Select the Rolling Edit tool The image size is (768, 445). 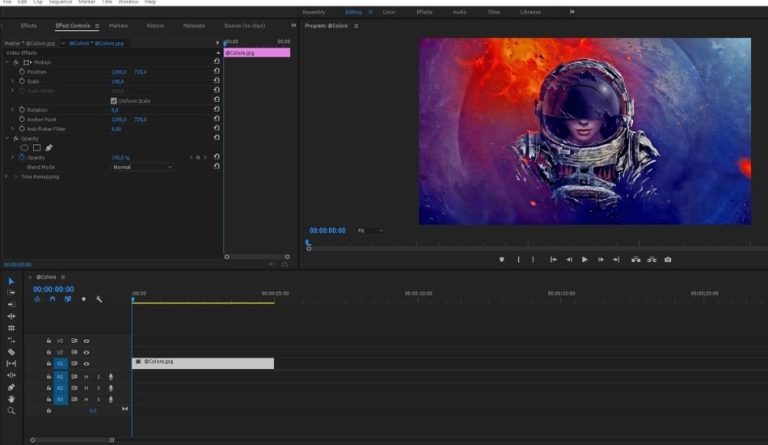coord(11,316)
